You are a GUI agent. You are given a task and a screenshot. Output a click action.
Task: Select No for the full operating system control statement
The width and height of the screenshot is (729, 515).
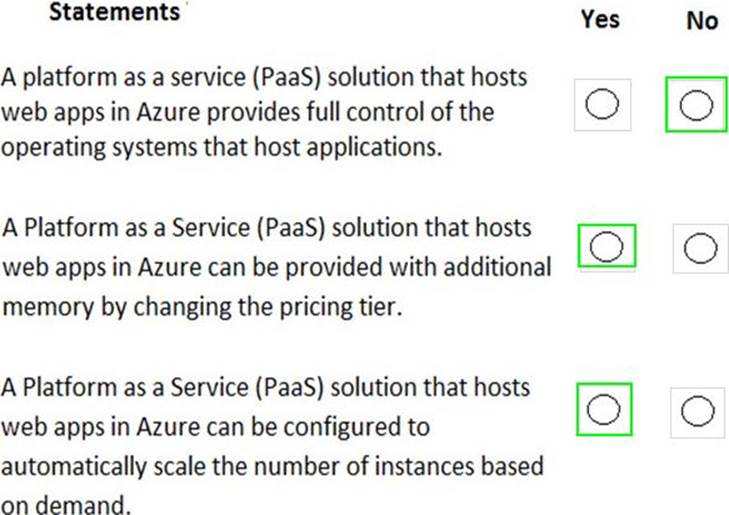tap(696, 104)
